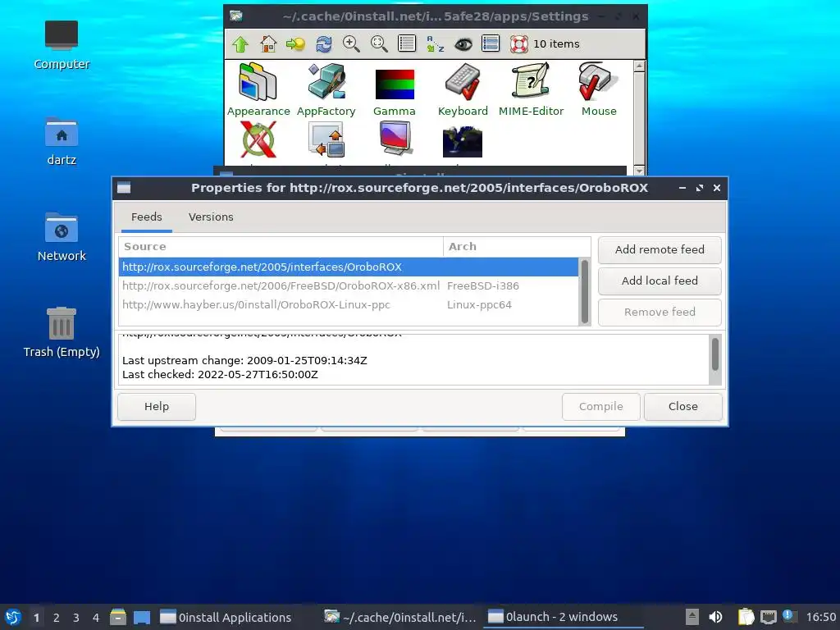Close the Properties dialog with Close button

pyautogui.click(x=683, y=407)
